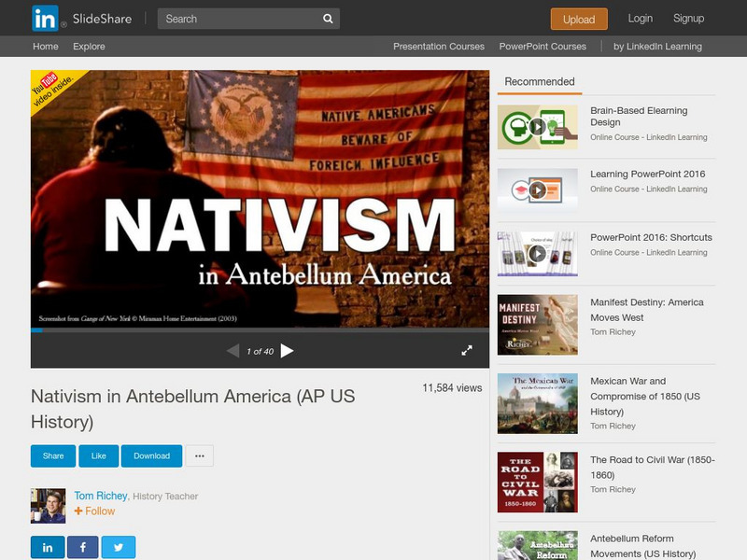Viewport: 747px width, 560px height.
Task: Download the Nativism slideshow
Action: (150, 455)
